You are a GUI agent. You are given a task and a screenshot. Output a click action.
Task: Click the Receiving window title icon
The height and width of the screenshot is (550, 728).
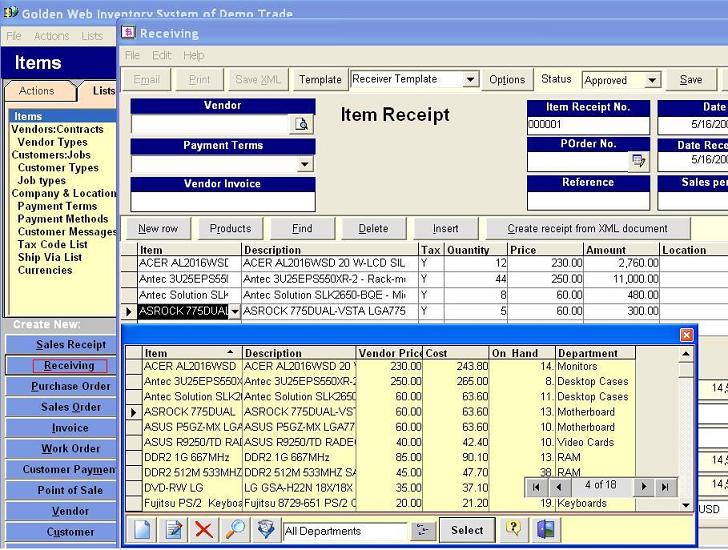(x=128, y=32)
